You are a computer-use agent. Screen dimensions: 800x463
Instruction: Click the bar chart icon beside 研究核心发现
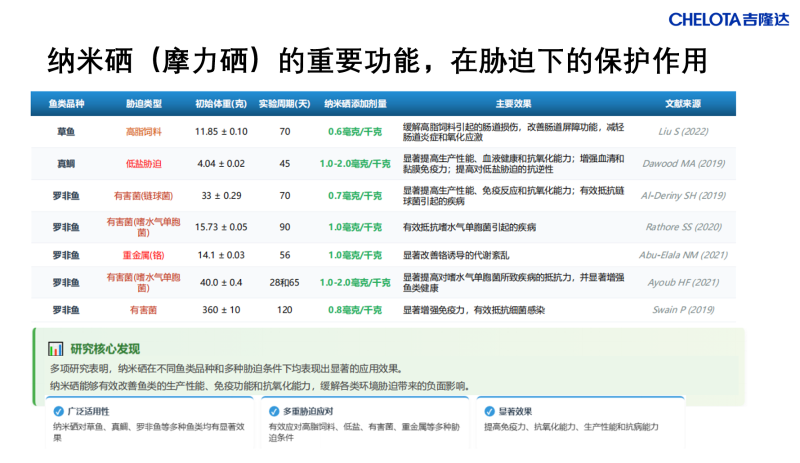[x=56, y=349]
